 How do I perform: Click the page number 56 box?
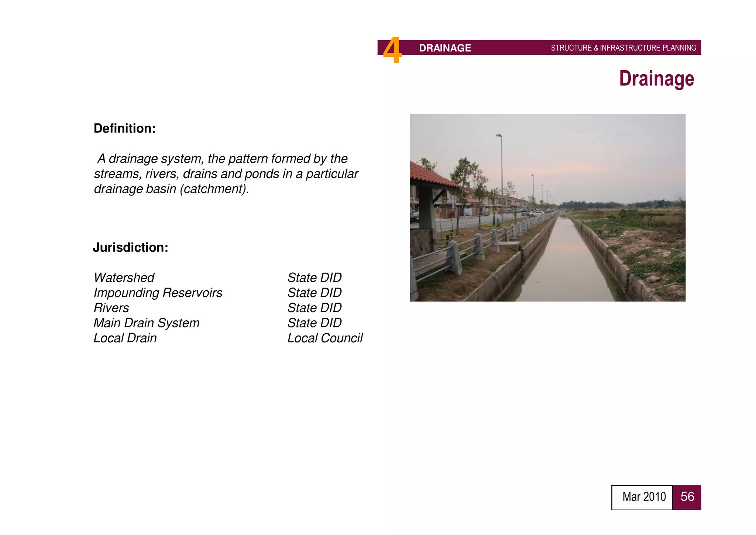tap(687, 497)
